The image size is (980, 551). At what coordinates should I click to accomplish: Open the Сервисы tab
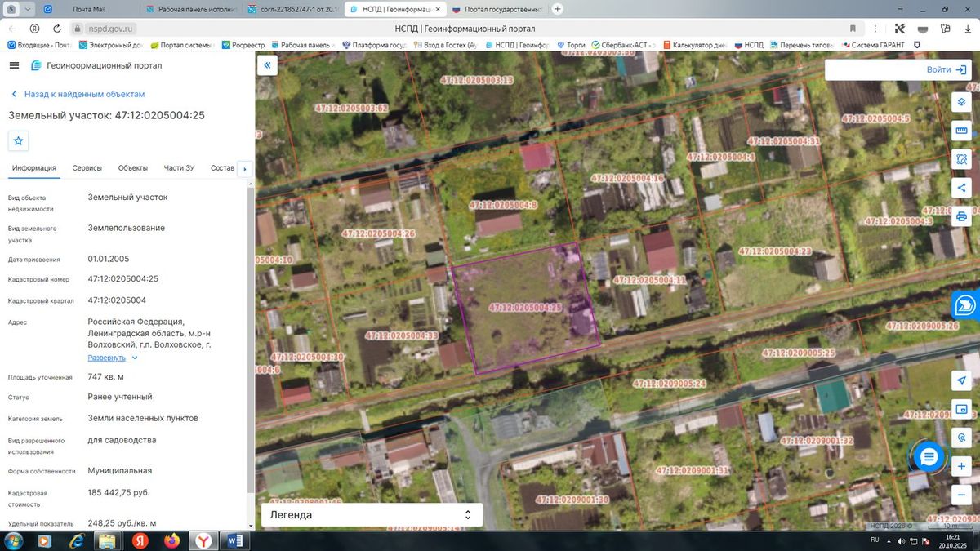[x=87, y=168]
